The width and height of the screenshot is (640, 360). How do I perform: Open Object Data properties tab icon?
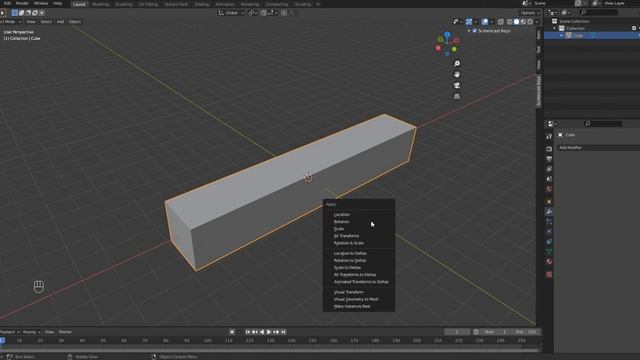pos(549,251)
